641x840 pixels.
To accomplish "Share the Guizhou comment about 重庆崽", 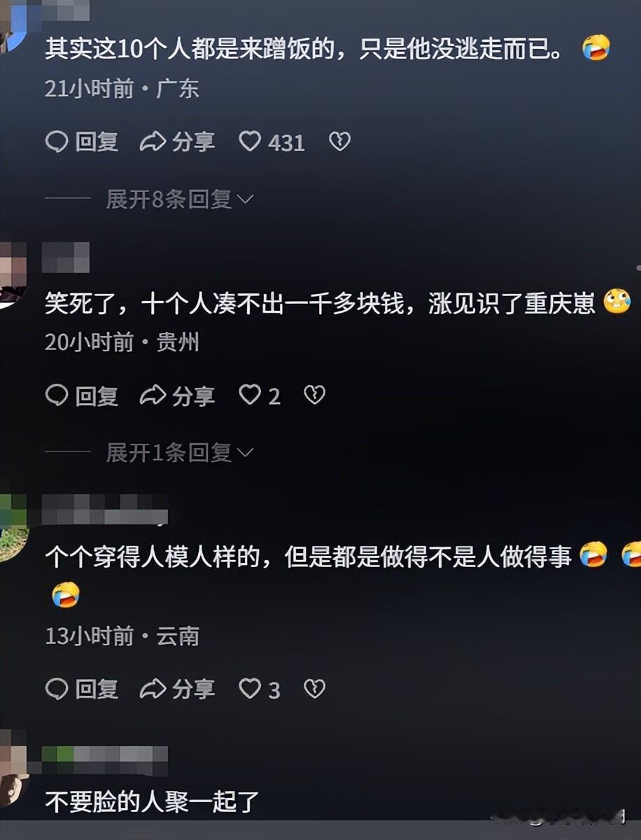I will (x=177, y=395).
